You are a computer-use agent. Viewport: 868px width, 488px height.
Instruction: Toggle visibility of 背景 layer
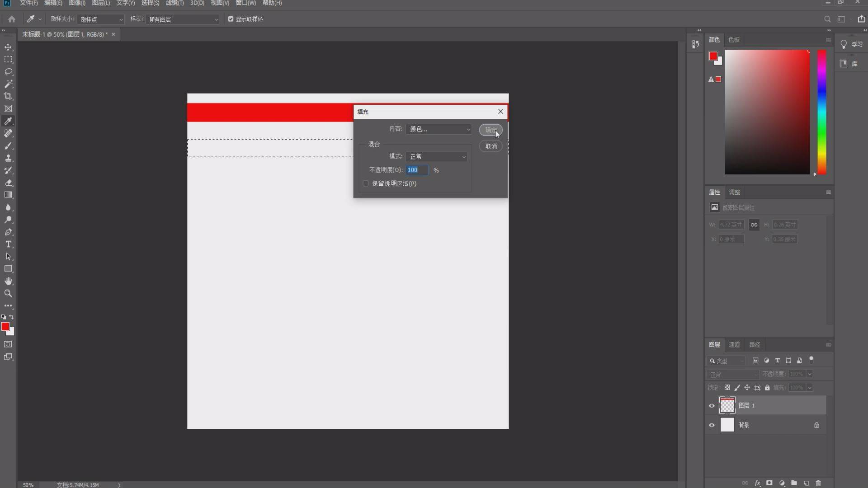[711, 425]
